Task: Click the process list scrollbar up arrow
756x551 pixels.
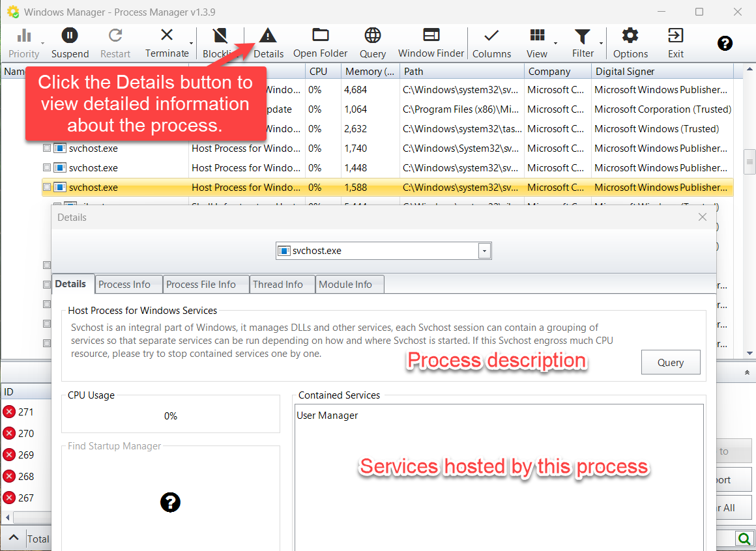Action: [x=749, y=69]
